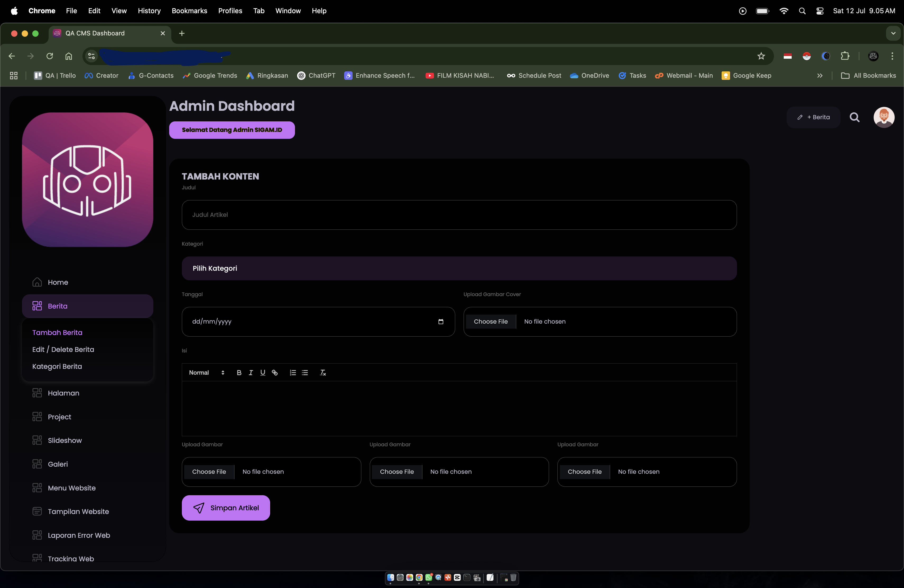The image size is (904, 588).
Task: Open the Pilih Kategori dropdown
Action: [x=459, y=269]
